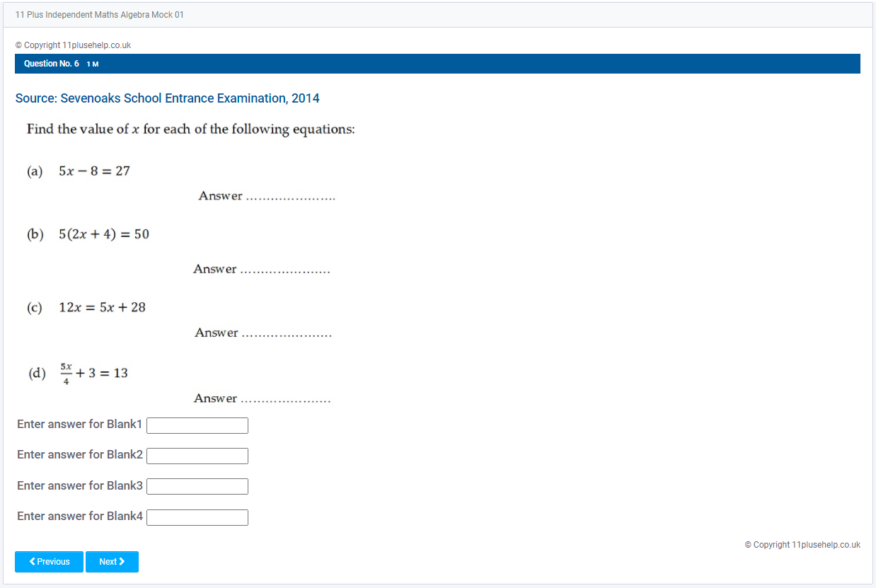
Task: Click the "Enter answer for Blank1" label
Action: pyautogui.click(x=79, y=425)
